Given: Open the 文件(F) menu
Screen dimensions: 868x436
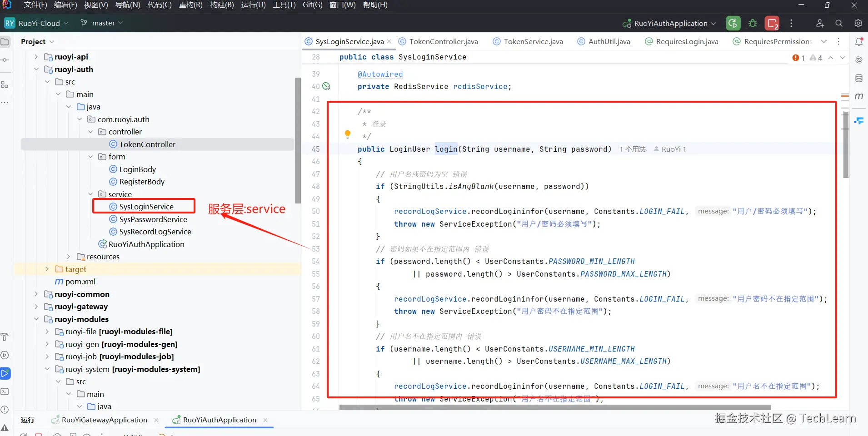Looking at the screenshot, I should coord(35,5).
